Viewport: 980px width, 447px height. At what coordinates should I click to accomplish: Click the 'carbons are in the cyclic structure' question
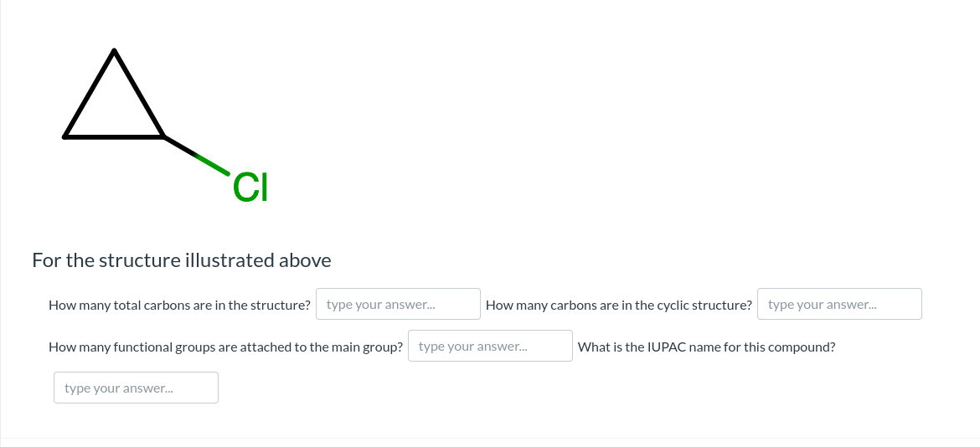click(x=618, y=305)
